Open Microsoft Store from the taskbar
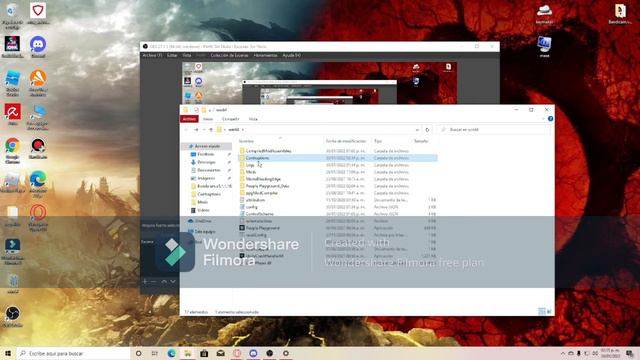 coord(204,353)
